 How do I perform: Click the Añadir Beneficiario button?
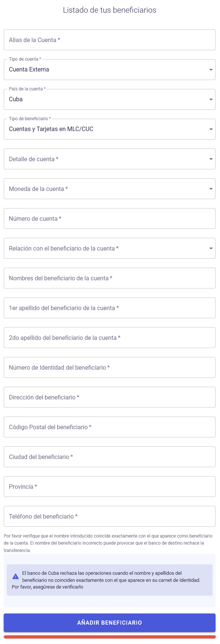click(110, 623)
